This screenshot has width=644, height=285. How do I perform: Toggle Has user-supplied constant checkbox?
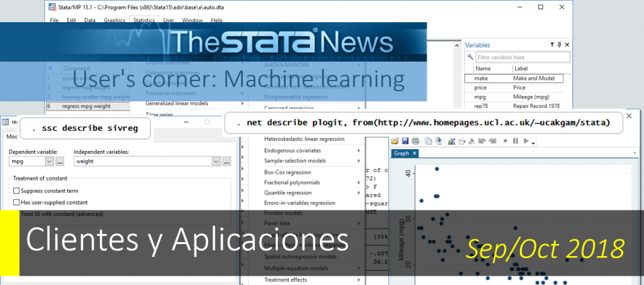click(x=16, y=203)
